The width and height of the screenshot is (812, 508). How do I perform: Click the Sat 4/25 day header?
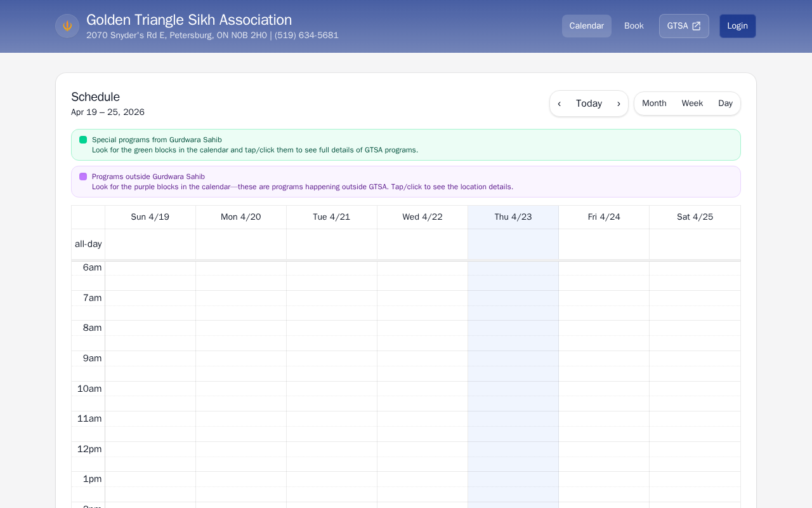tap(695, 217)
